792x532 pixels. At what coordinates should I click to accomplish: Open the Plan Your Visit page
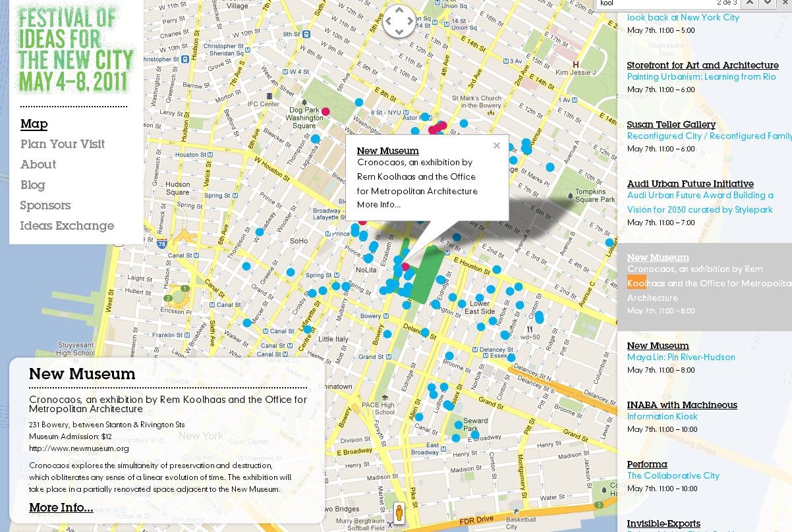click(63, 144)
